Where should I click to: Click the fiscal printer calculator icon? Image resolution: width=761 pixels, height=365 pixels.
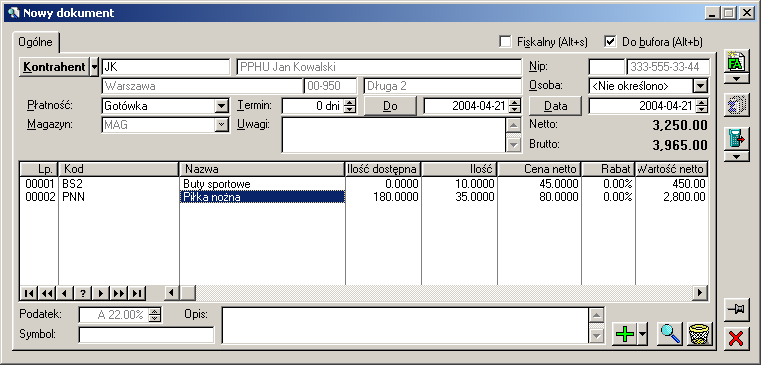coord(736,139)
